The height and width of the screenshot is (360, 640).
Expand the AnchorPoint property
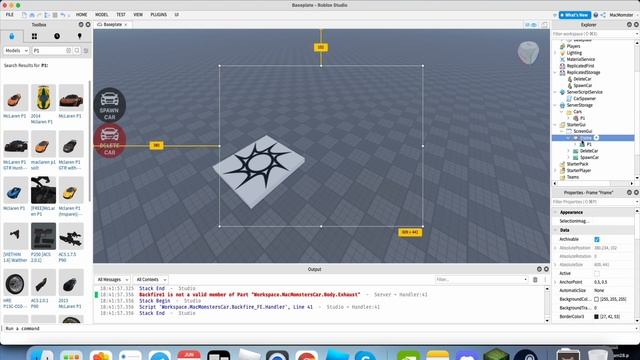tap(555, 282)
